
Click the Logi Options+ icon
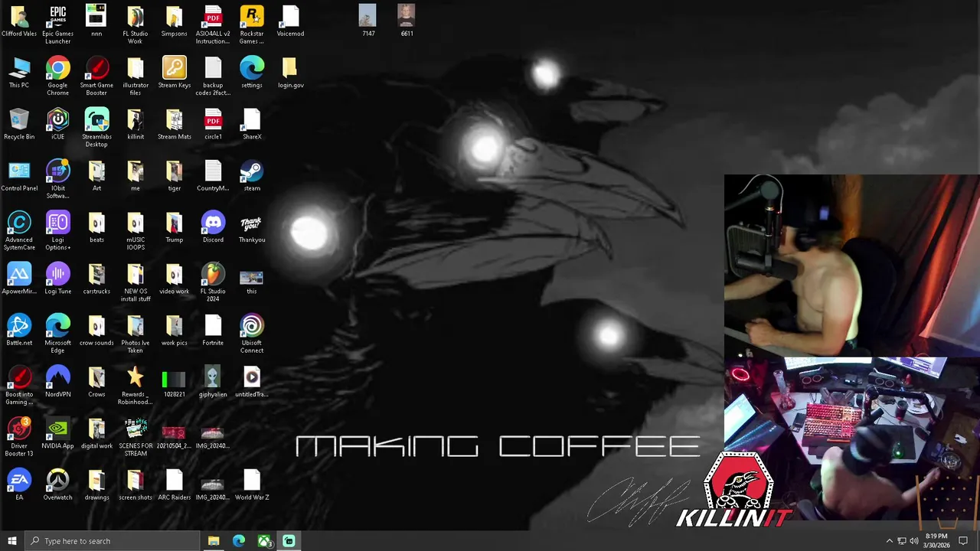[x=57, y=223]
